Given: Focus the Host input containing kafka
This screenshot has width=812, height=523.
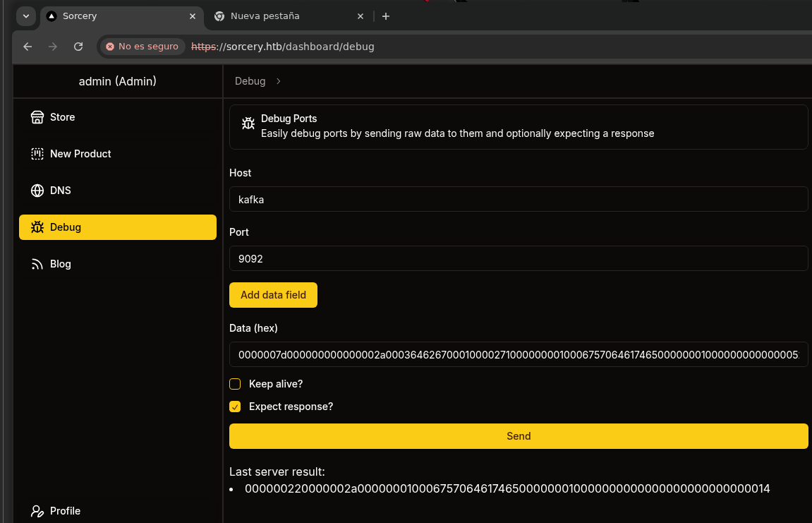Looking at the screenshot, I should (x=518, y=199).
